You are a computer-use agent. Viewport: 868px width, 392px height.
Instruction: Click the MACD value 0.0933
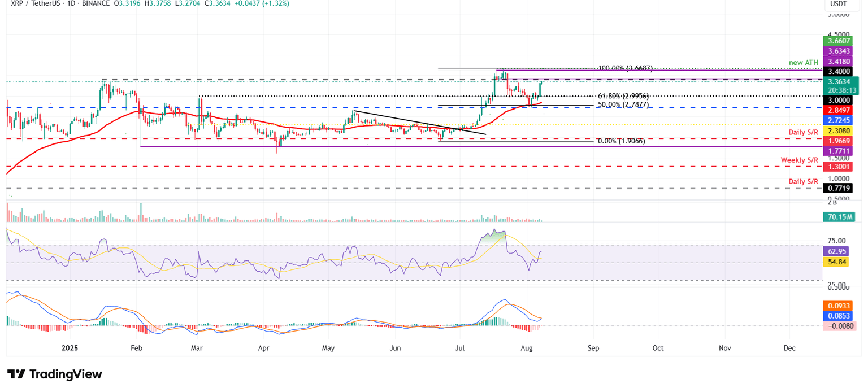coord(837,306)
